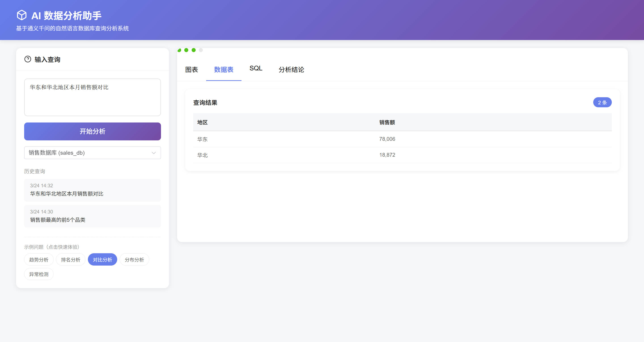
Task: Click the question mark icon beside 输入查询
Action: (x=28, y=59)
